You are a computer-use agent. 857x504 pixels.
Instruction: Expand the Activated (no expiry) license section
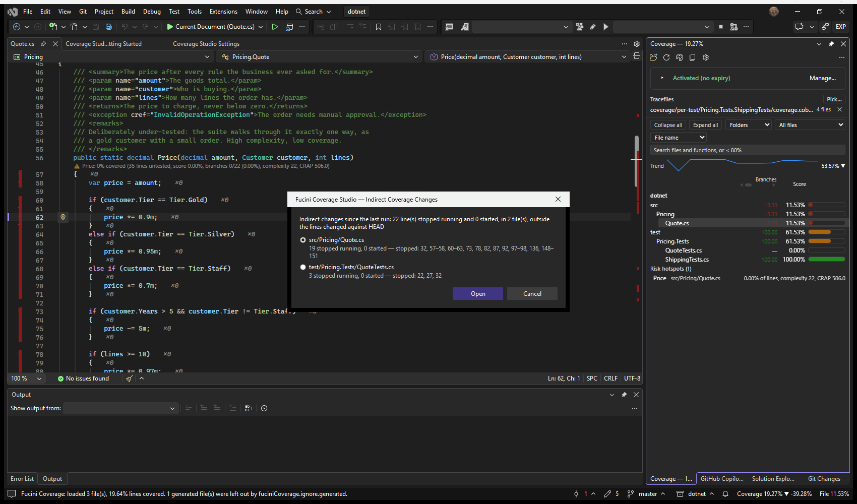point(662,78)
